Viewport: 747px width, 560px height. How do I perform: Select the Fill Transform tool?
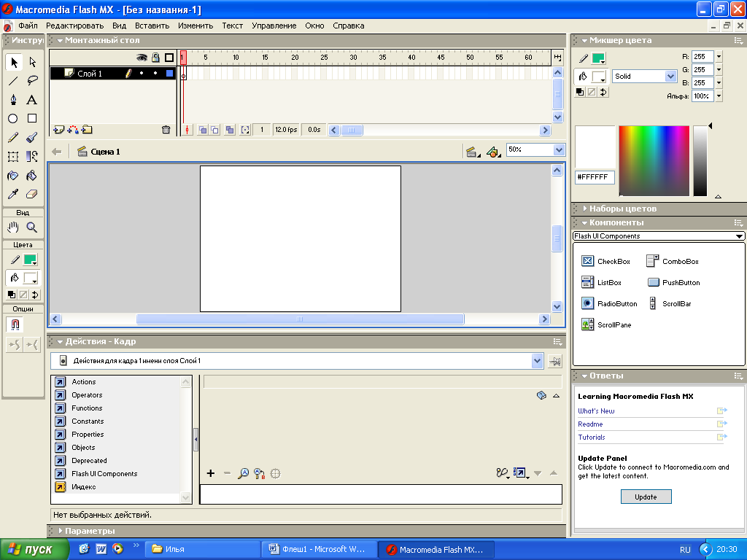point(32,156)
